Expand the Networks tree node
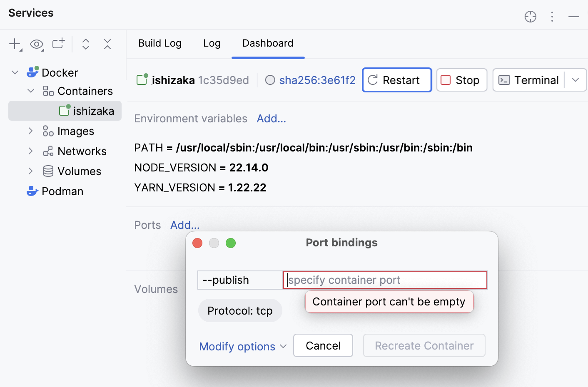The image size is (588, 387). [x=30, y=151]
